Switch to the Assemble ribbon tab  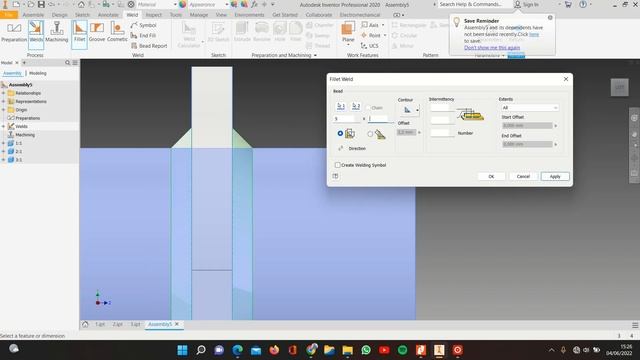tap(33, 15)
